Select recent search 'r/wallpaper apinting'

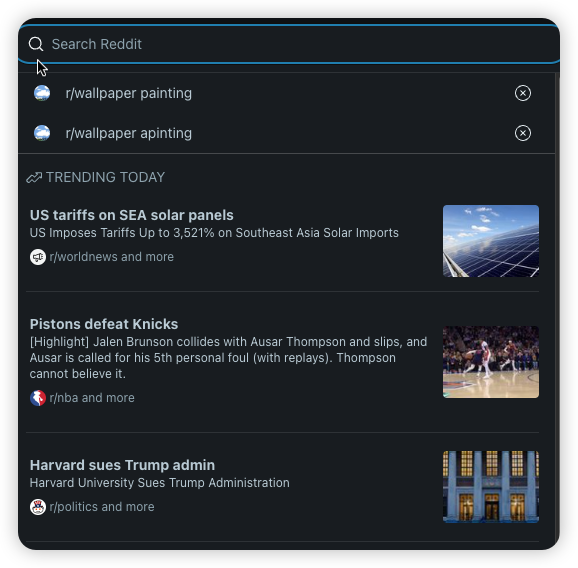(286, 133)
